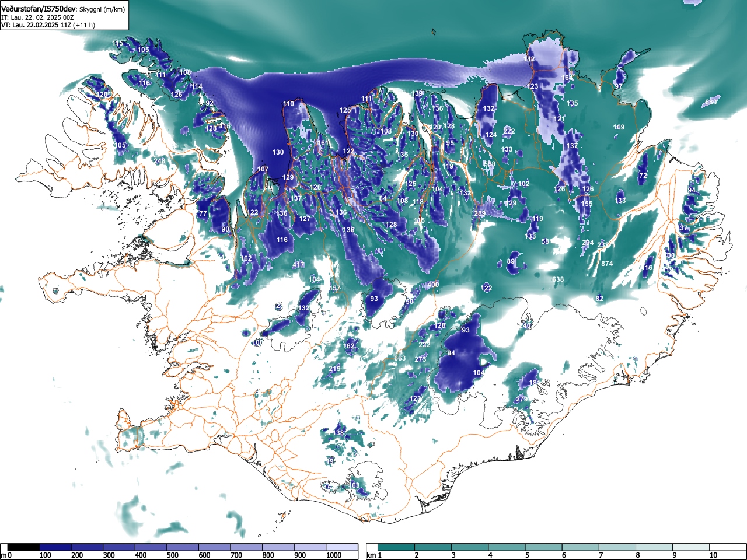747x560 pixels.
Task: Click the "120" value in Westfjords
Action: click(x=102, y=95)
